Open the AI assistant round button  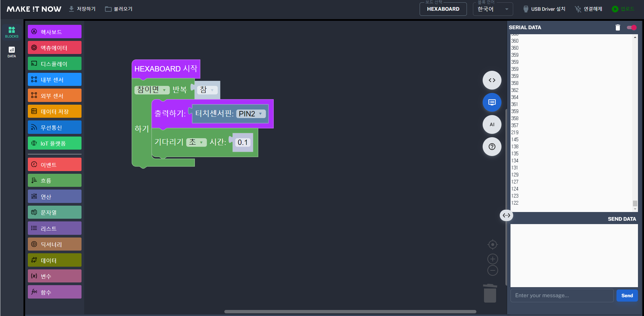492,124
